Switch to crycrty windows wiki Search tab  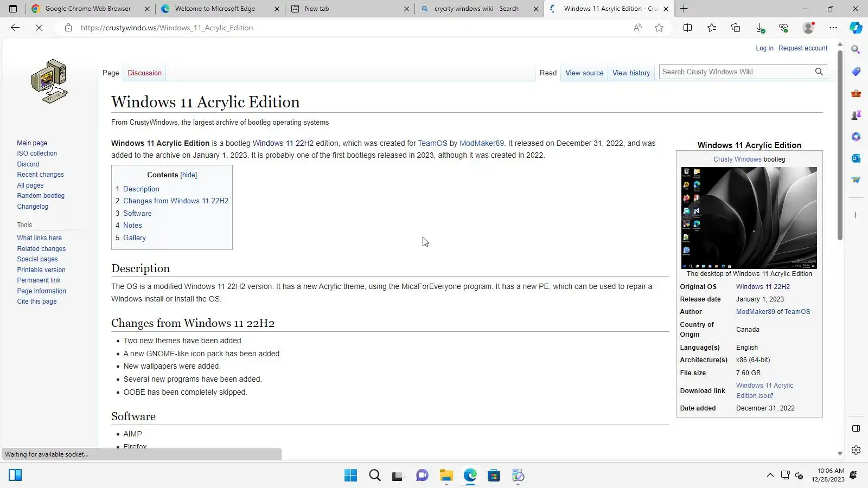click(480, 9)
